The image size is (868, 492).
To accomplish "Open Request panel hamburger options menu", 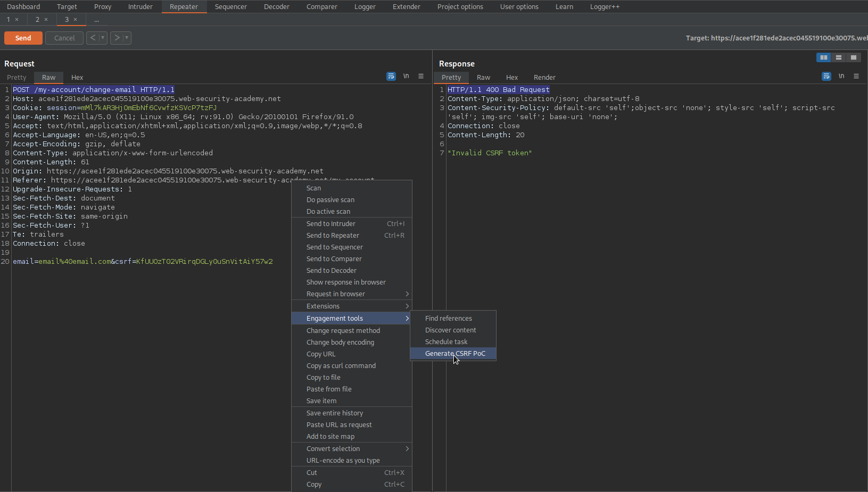I will [x=421, y=77].
